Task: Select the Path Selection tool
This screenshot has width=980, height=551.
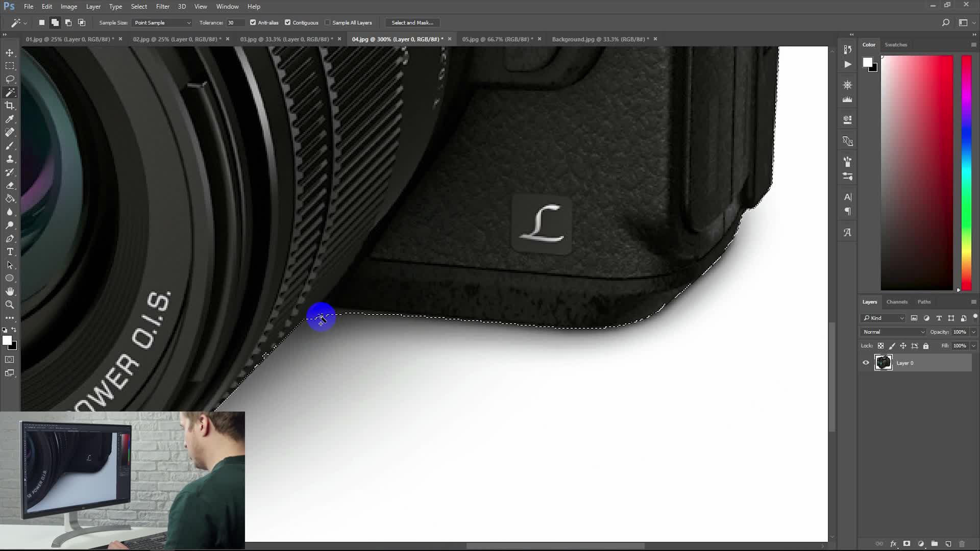Action: [10, 265]
